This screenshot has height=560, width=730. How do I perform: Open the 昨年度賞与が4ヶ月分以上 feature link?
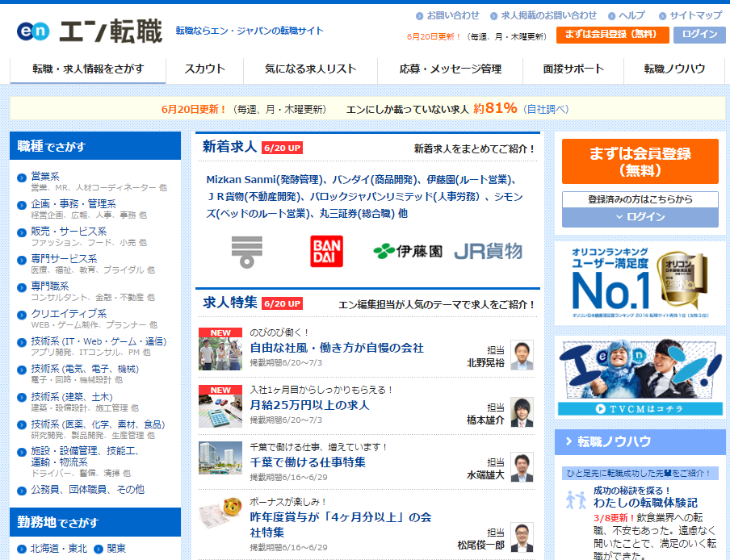pyautogui.click(x=341, y=524)
